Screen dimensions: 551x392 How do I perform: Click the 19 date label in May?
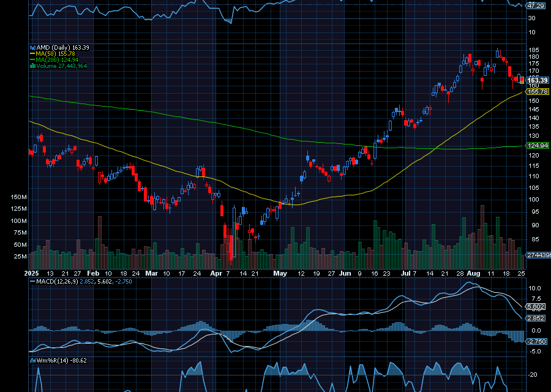(317, 273)
